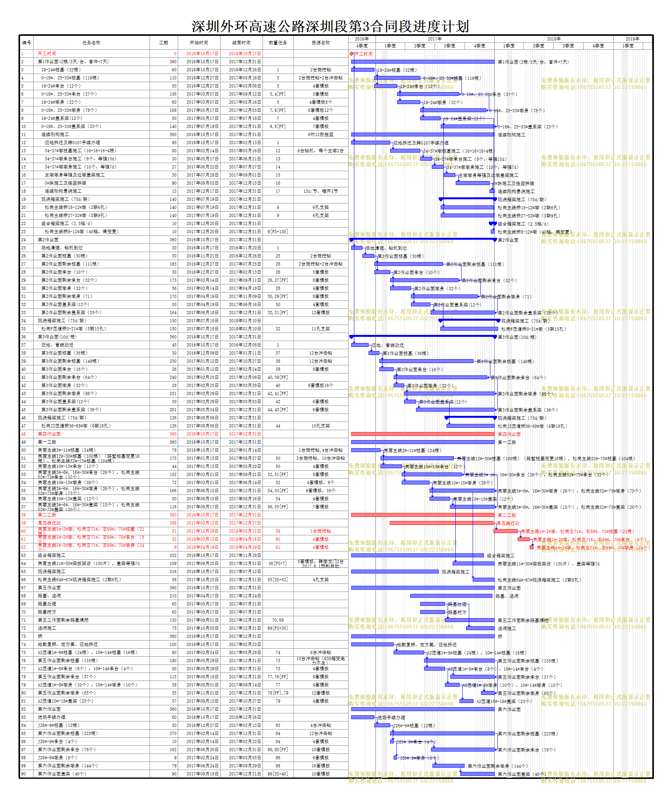Select task 芙蓉主线3#-11#桩基（24根）
Viewport: 672px width, 797px height.
(x=67, y=450)
